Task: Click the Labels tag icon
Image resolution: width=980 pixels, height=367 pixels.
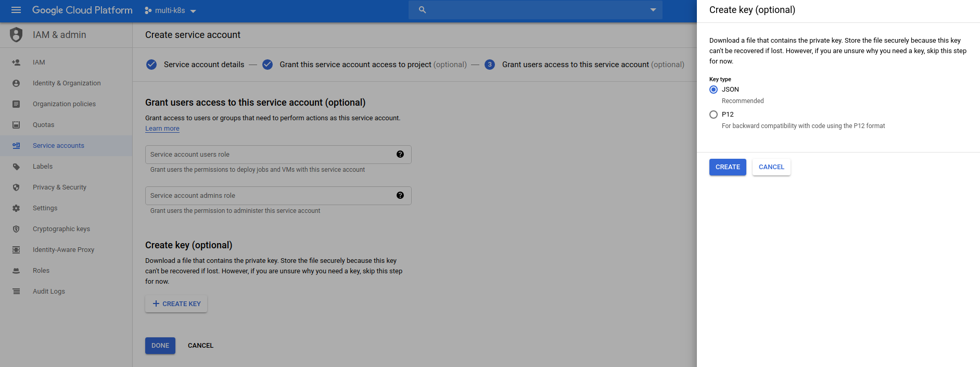Action: (16, 167)
